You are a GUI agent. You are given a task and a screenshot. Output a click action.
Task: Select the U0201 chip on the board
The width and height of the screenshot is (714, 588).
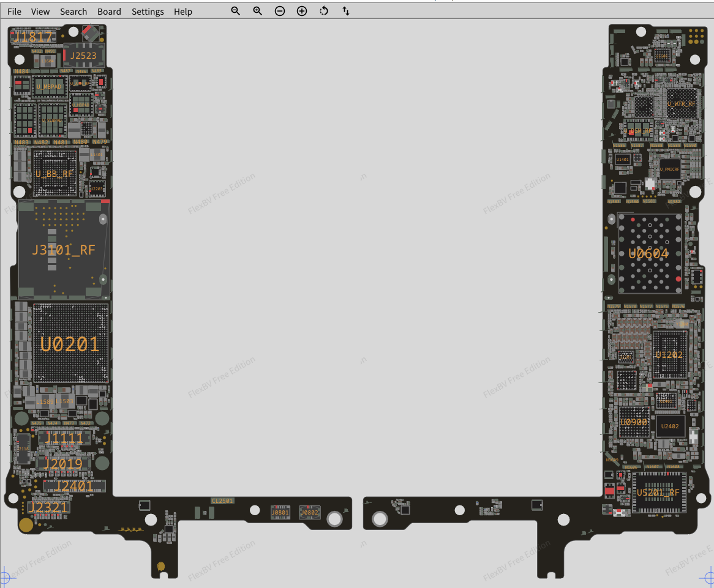(x=70, y=344)
